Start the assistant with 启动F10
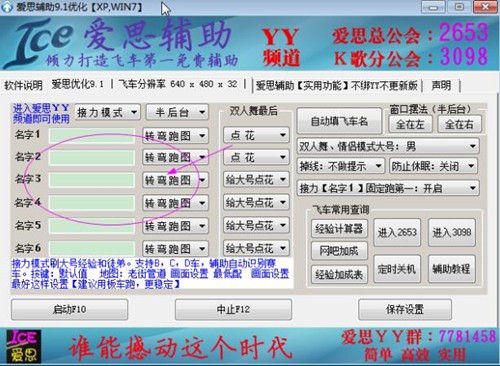The height and width of the screenshot is (366, 500). tap(69, 310)
